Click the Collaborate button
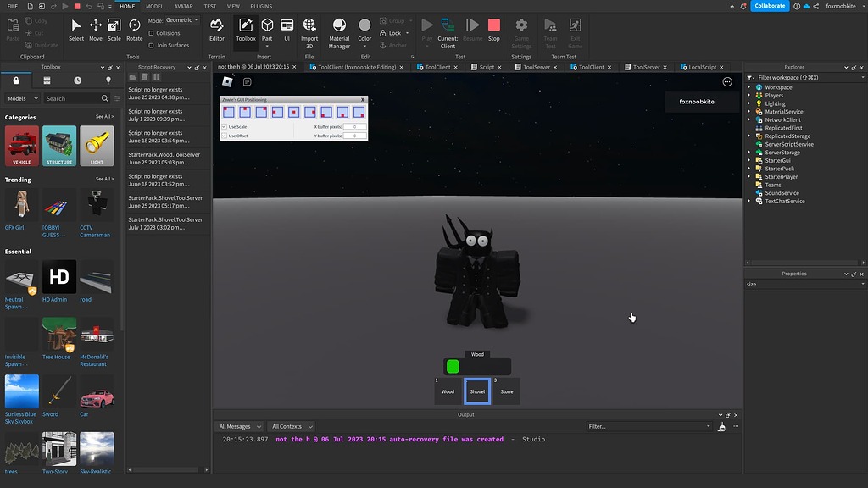The height and width of the screenshot is (488, 868). 768,5
